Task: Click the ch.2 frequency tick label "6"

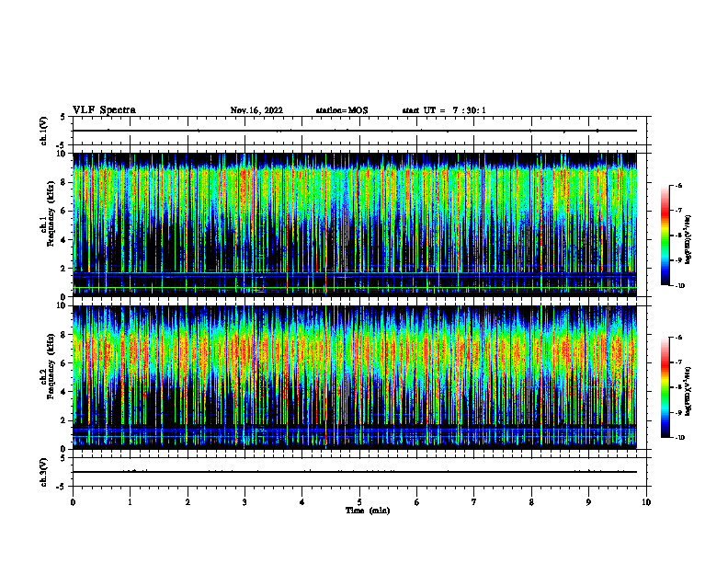Action: coord(64,363)
